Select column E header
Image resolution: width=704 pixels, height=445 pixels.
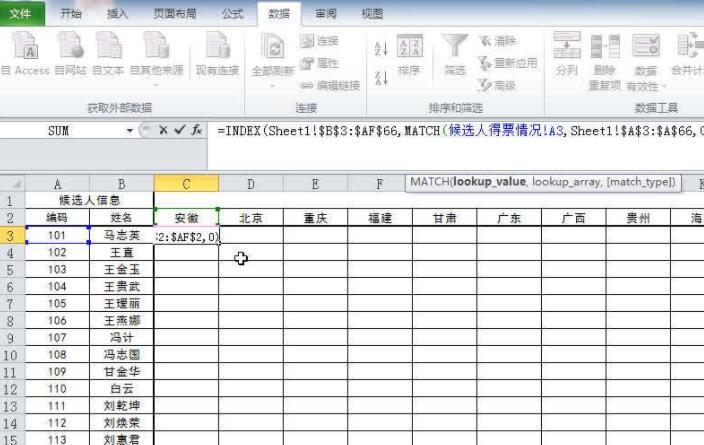pyautogui.click(x=315, y=184)
